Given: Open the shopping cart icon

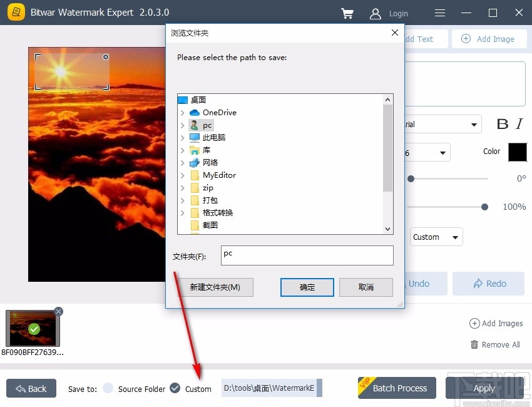Looking at the screenshot, I should tap(347, 13).
